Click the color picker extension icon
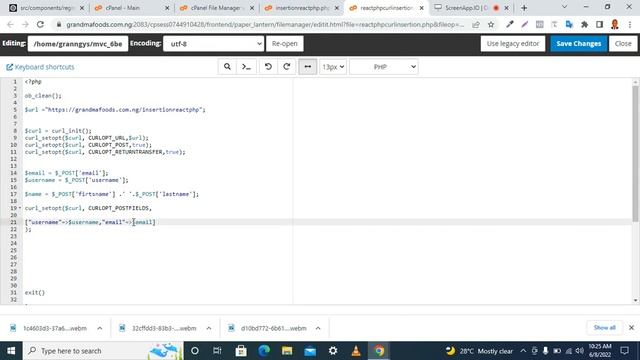640x360 pixels. pyautogui.click(x=510, y=24)
